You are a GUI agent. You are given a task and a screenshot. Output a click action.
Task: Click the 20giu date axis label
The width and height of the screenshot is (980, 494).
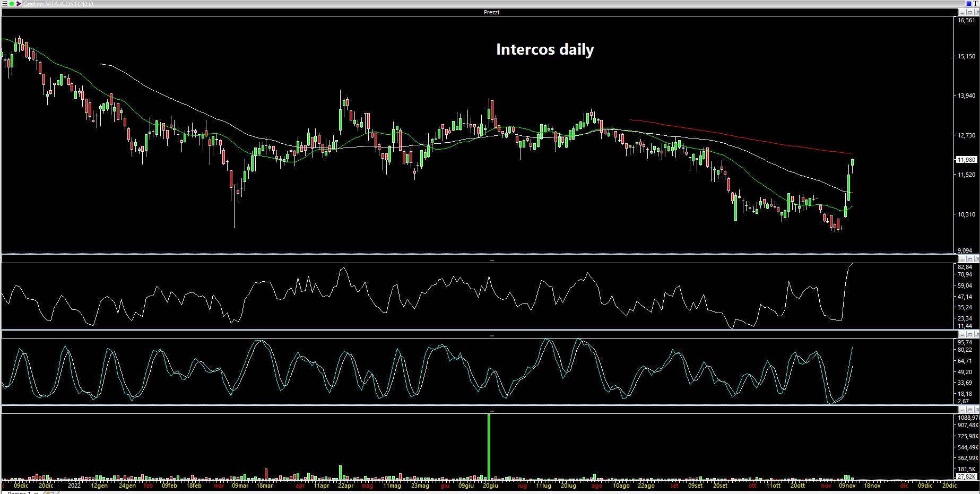tap(490, 486)
